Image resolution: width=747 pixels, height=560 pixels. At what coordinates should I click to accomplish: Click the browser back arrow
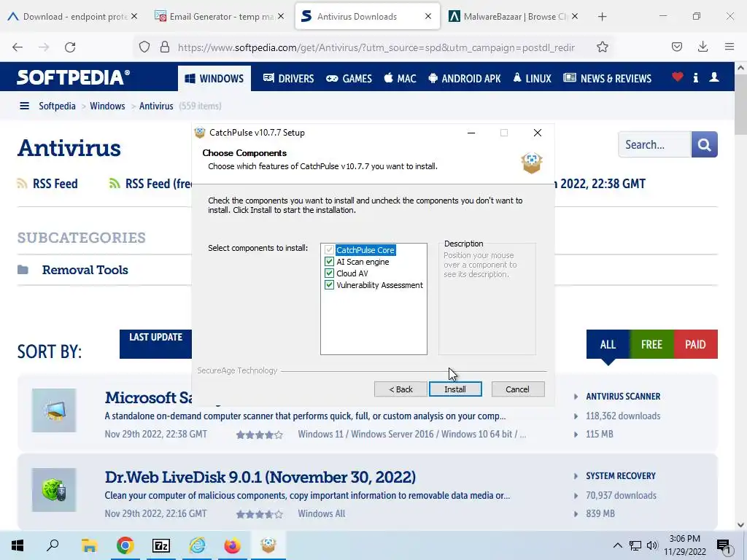[18, 47]
